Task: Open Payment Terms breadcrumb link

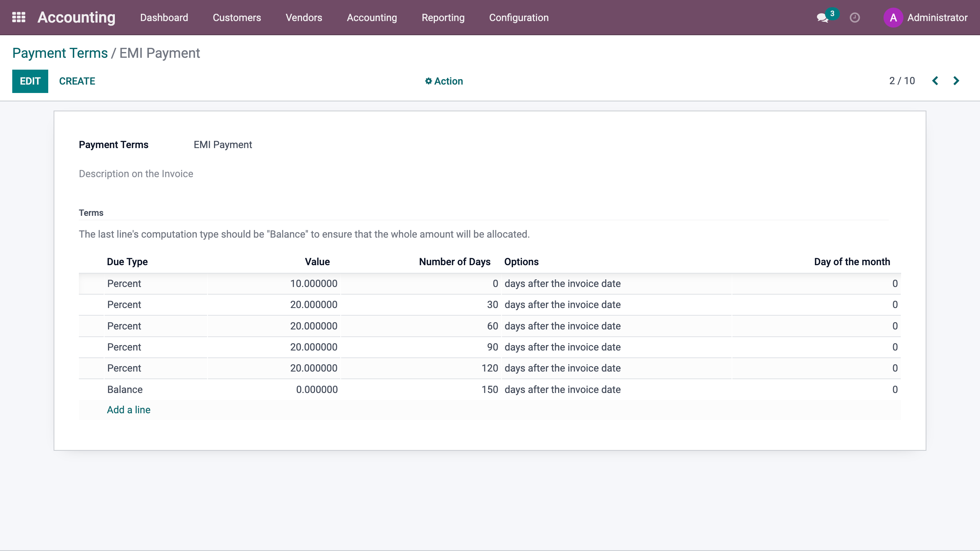Action: tap(60, 53)
